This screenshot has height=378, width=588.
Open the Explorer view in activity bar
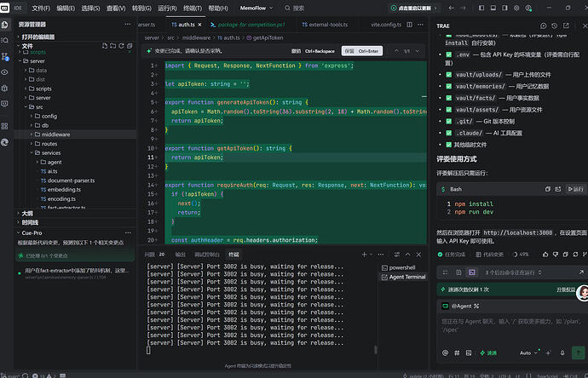pos(5,25)
